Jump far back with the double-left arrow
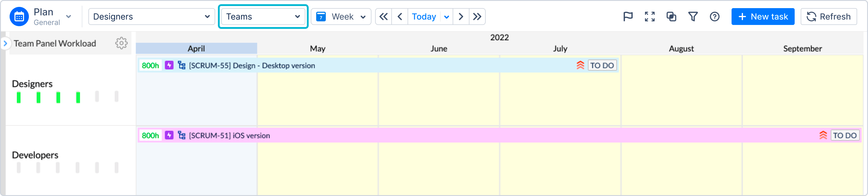Image resolution: width=868 pixels, height=196 pixels. [384, 17]
